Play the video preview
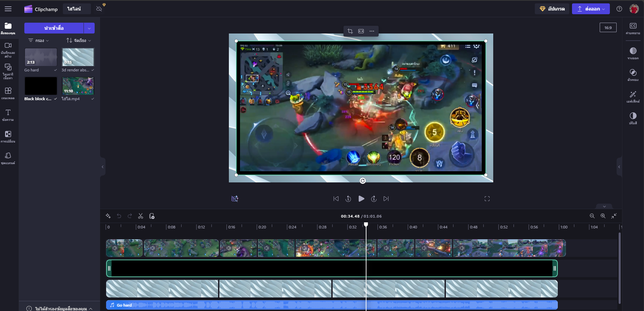 pyautogui.click(x=361, y=199)
